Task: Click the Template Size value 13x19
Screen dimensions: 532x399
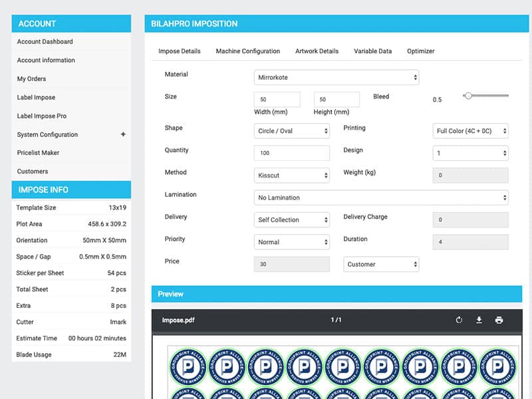Action: click(118, 207)
